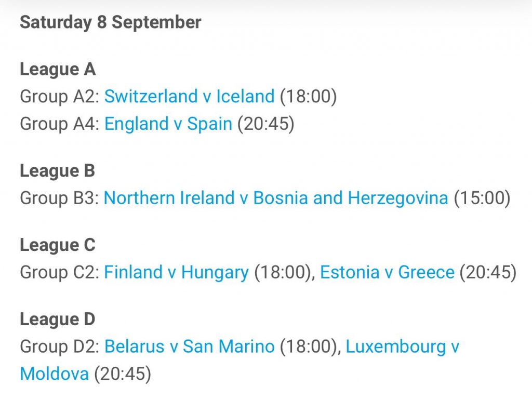Click the Group B3 label
532x399 pixels.
coord(59,198)
